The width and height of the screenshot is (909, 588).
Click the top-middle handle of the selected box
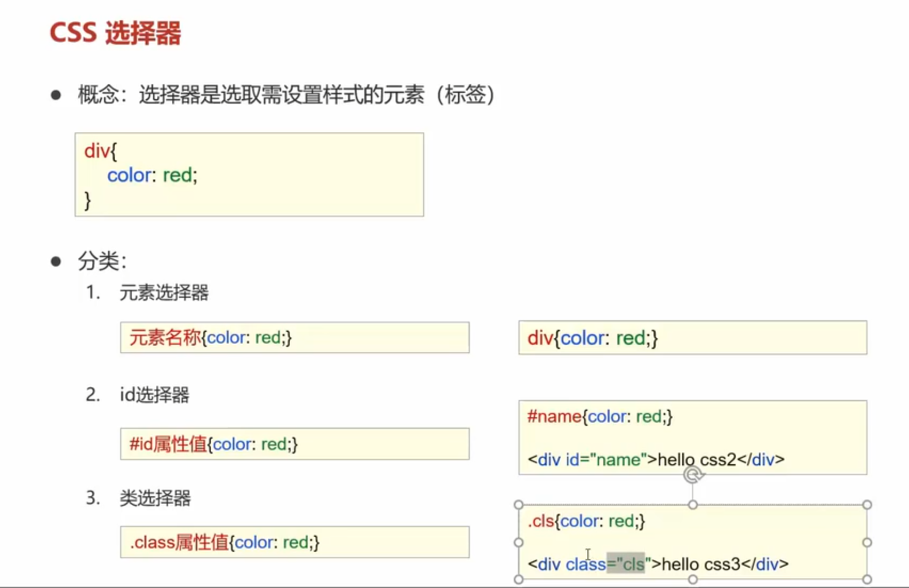[692, 504]
